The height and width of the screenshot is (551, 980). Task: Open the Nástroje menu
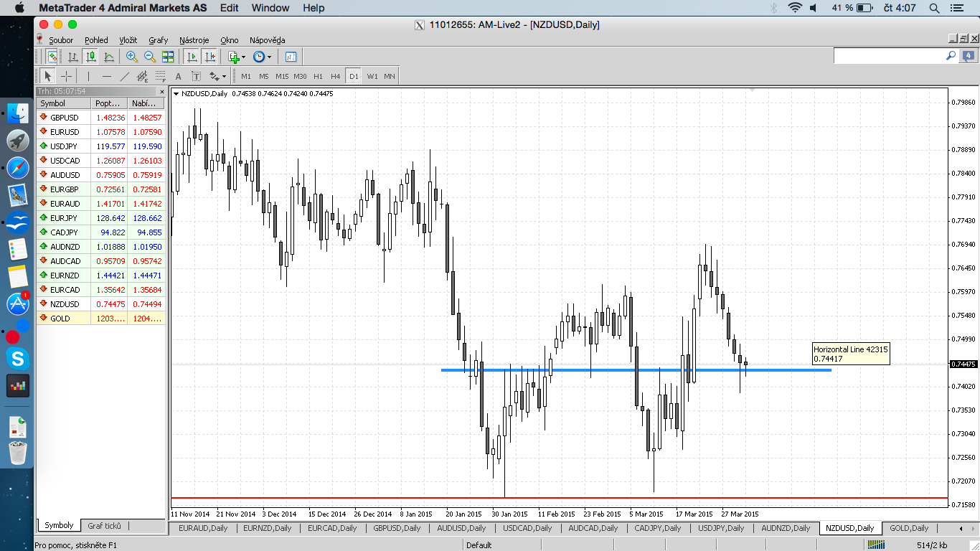(194, 40)
